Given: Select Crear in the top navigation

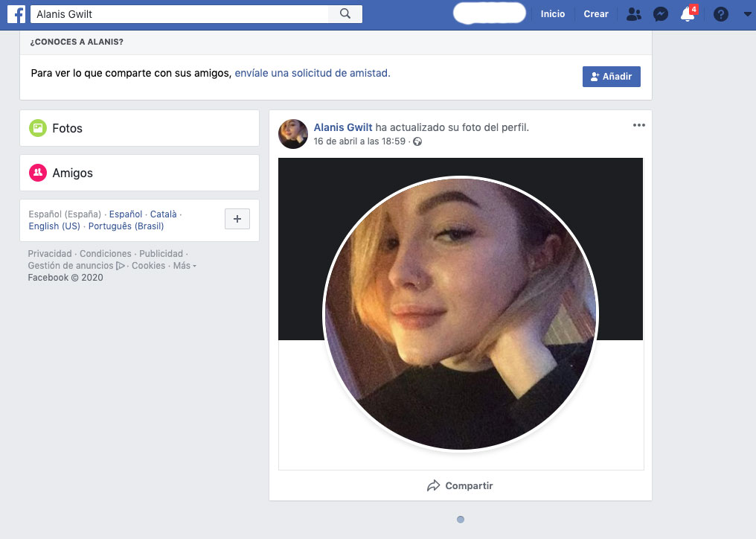Looking at the screenshot, I should (595, 13).
